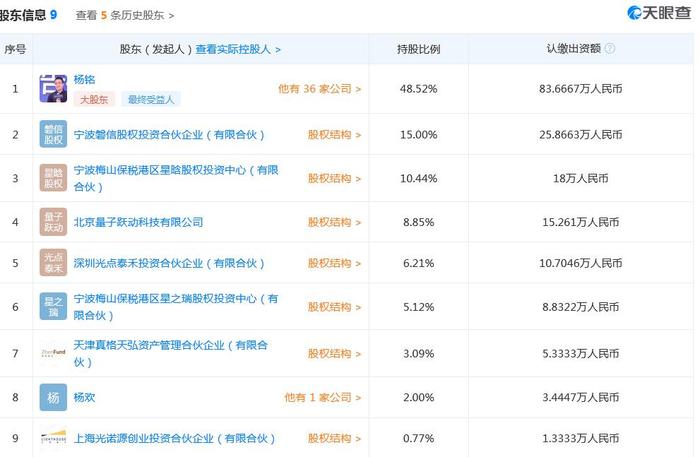This screenshot has width=700, height=457.
Task: Click the 量子跃动 company logo icon
Action: 53,222
